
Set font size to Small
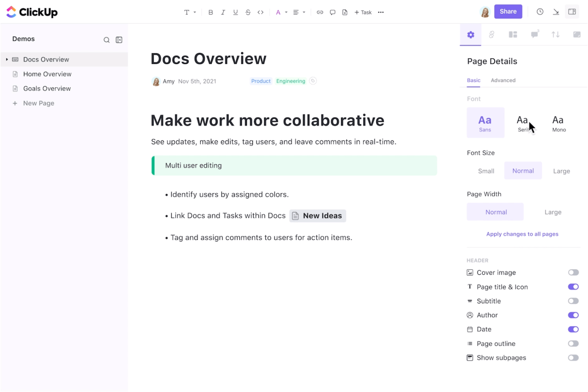tap(486, 171)
